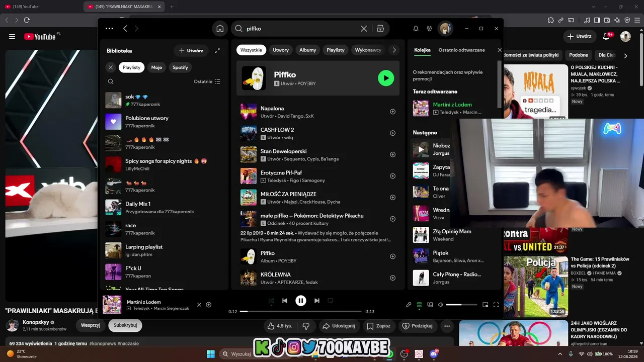Switch to the Albumy search tab
The width and height of the screenshot is (644, 362).
[308, 50]
